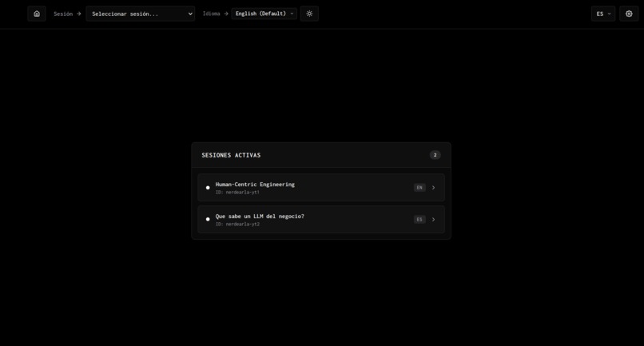Click the status dot for Human-Centric Engineering
Viewport: 644px width, 346px height.
pos(208,187)
